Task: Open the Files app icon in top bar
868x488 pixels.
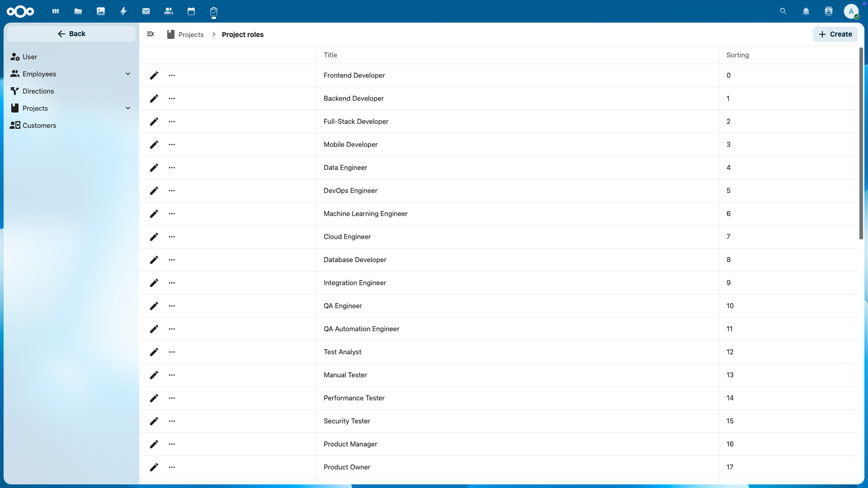Action: pyautogui.click(x=78, y=11)
